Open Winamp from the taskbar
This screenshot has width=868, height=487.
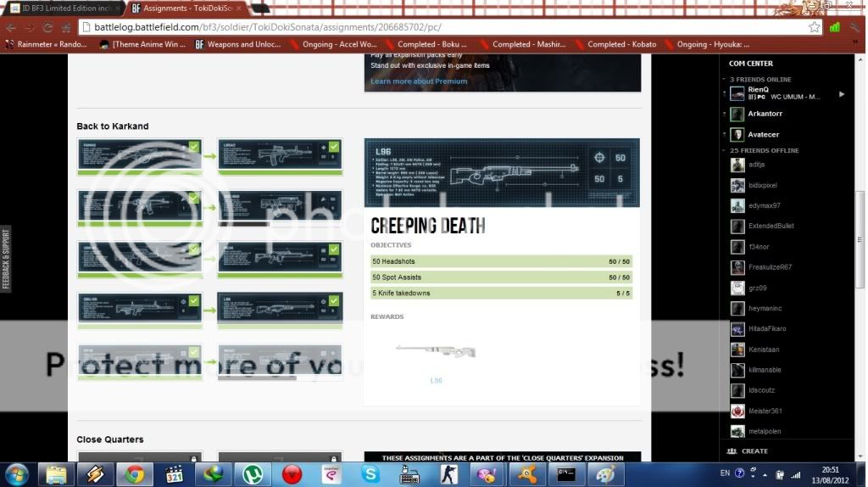[95, 475]
